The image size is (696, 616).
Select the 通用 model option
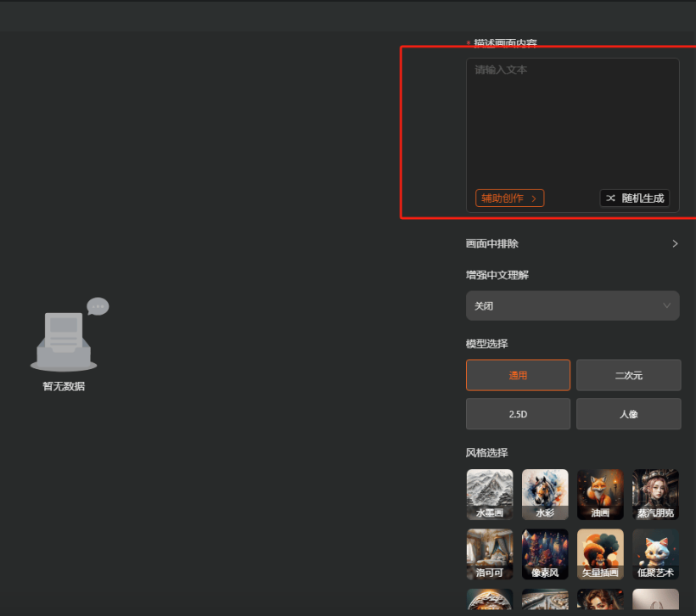518,375
